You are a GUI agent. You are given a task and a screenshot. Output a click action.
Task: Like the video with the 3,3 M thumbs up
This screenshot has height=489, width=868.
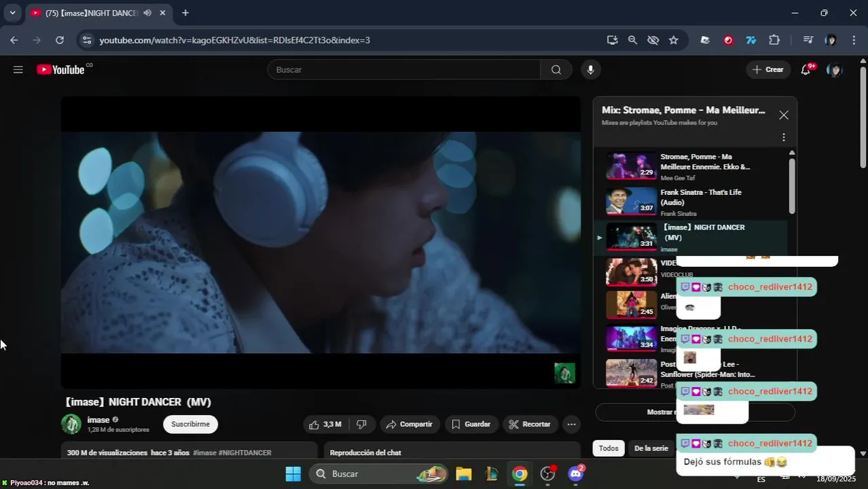tap(325, 424)
